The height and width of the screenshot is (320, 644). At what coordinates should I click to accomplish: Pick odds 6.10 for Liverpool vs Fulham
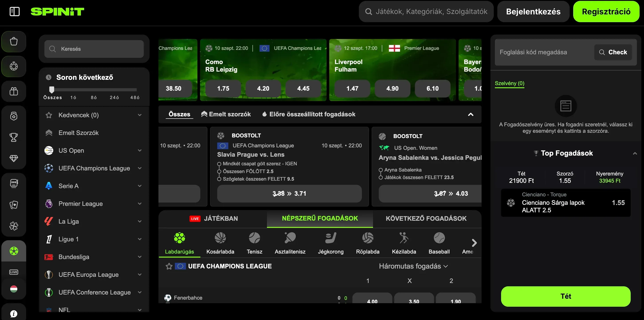(x=433, y=89)
